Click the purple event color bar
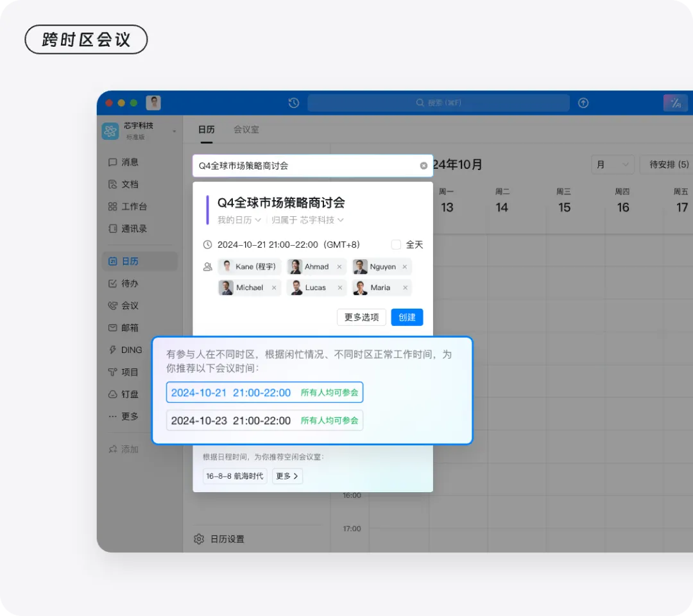The height and width of the screenshot is (616, 693). (207, 210)
